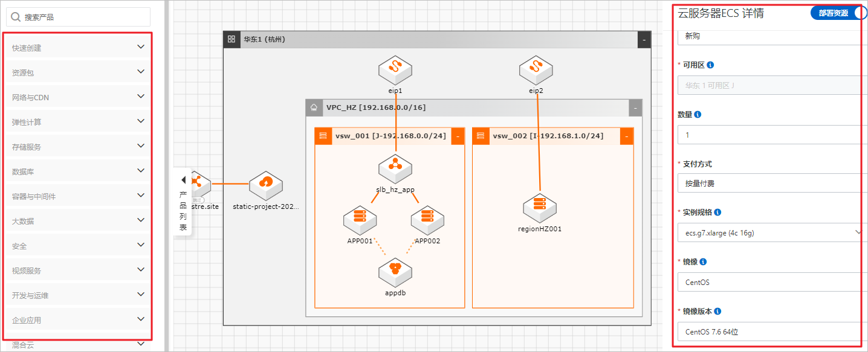Select the APP002 server icon
868x352 pixels.
(428, 220)
